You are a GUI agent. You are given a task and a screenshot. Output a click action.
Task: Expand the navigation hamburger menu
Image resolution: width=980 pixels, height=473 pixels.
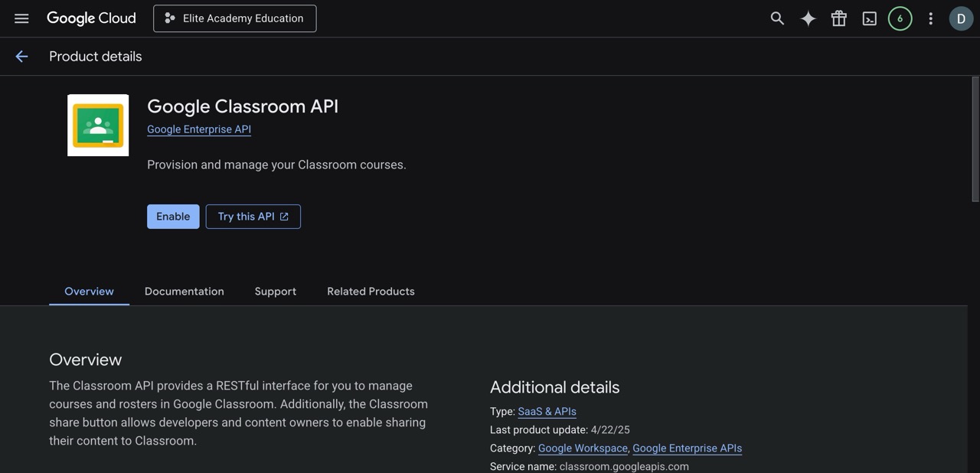[x=21, y=18]
